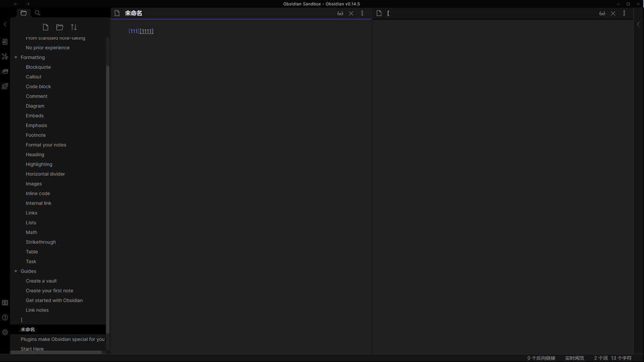Viewport: 644px width, 362px height.
Task: Close the 未命名 pane
Action: point(351,14)
